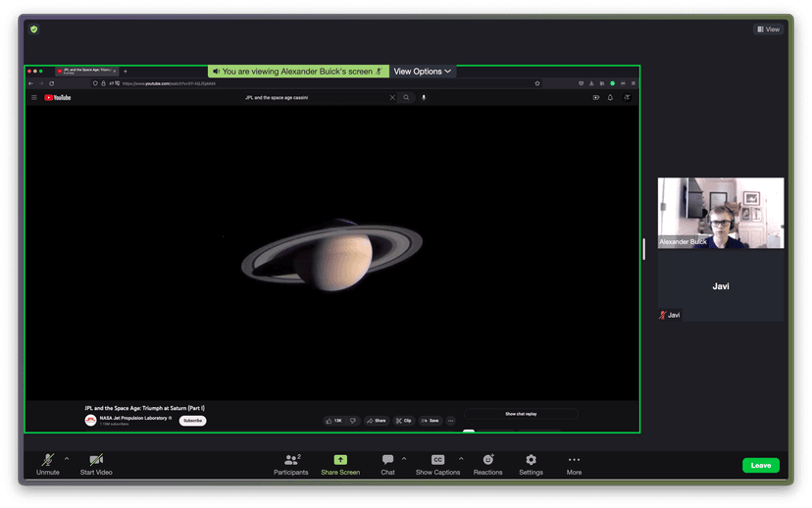Viewport: 812px width, 508px height.
Task: Click the green encryption shield icon
Action: pos(34,29)
